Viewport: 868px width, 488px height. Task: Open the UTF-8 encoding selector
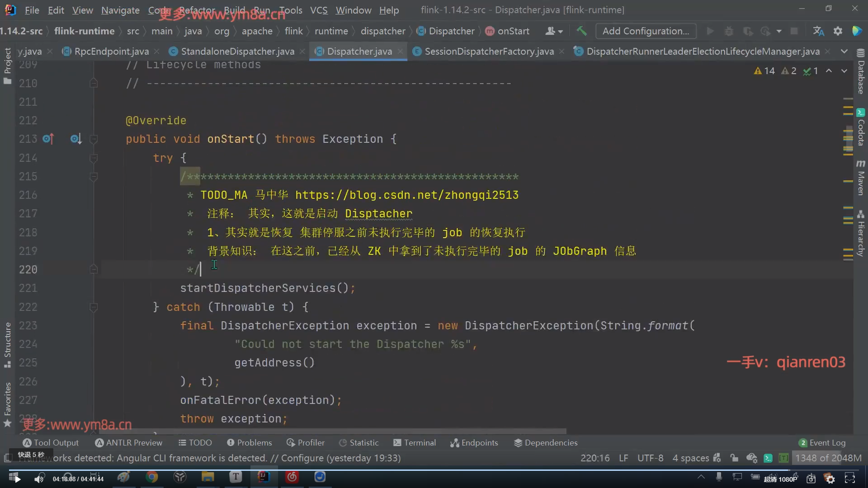tap(650, 458)
